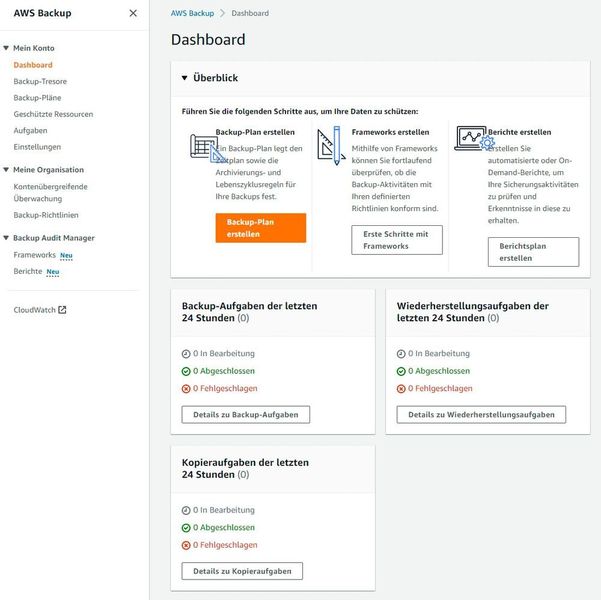Click Neu badge beside Berichte
The width and height of the screenshot is (601, 600).
pyautogui.click(x=53, y=272)
